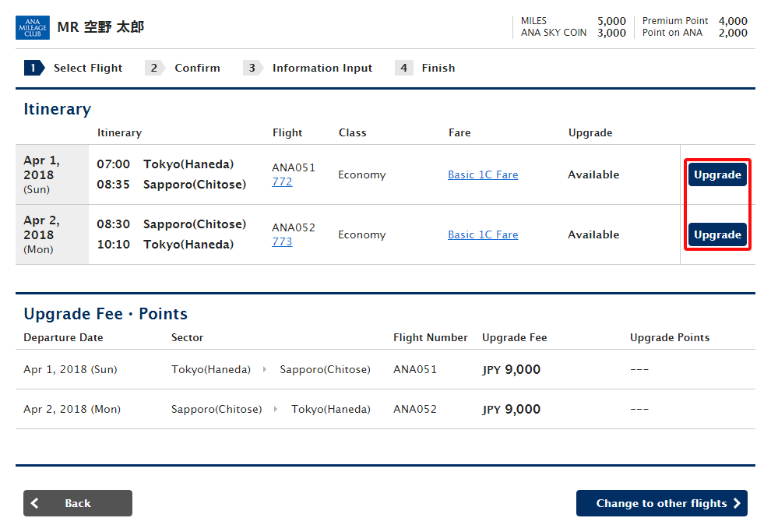Click the ANA Mileage Club logo
771x532 pixels.
click(x=33, y=27)
